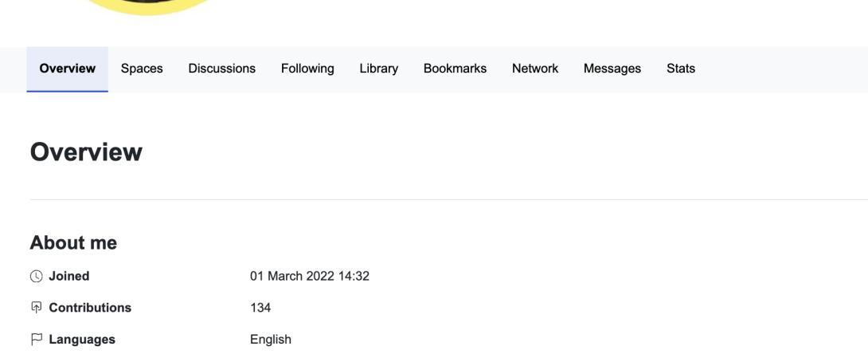Viewport: 868px width, 354px height.
Task: Select the Following tab
Action: click(x=307, y=69)
